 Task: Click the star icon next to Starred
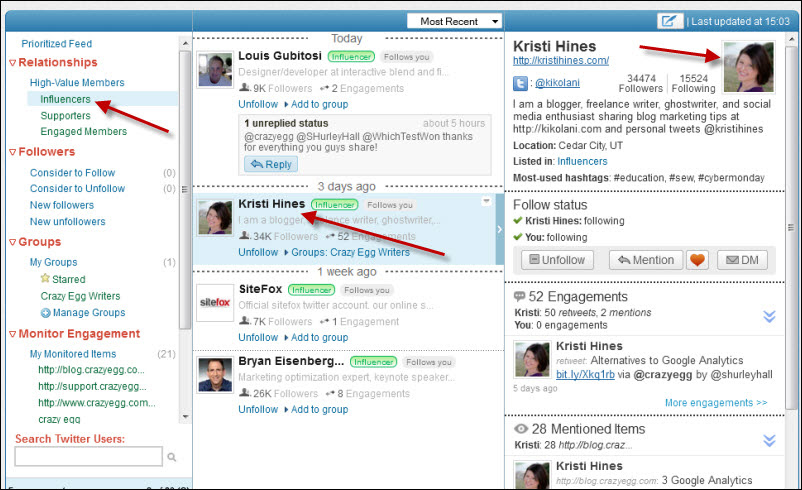[45, 278]
